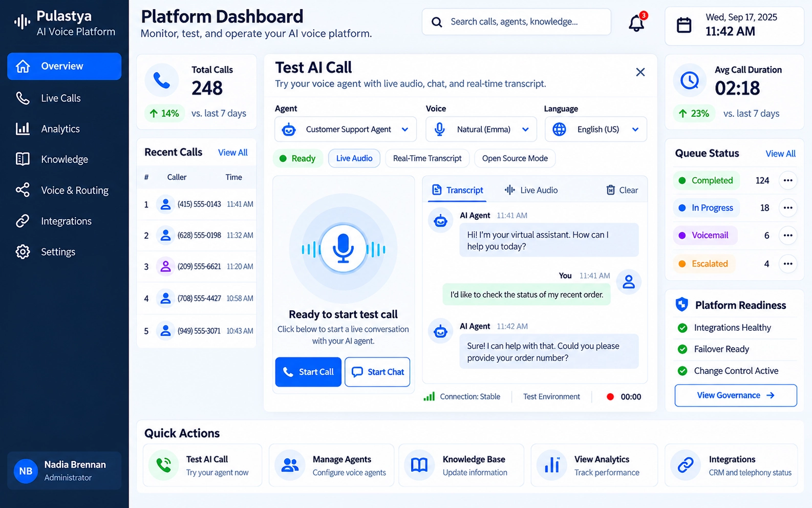Click the Manage Agents people icon
This screenshot has width=812, height=508.
click(x=290, y=465)
